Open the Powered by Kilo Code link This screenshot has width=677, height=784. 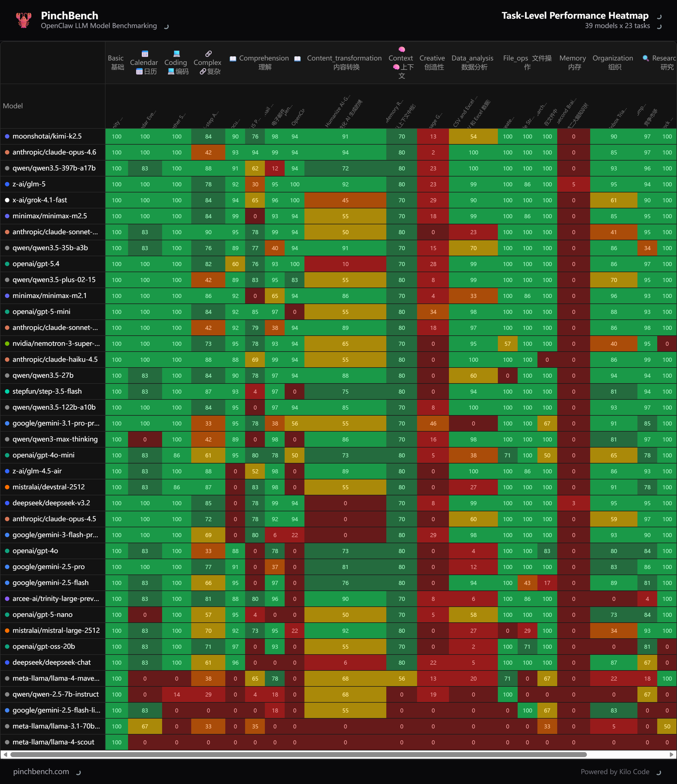tap(615, 772)
